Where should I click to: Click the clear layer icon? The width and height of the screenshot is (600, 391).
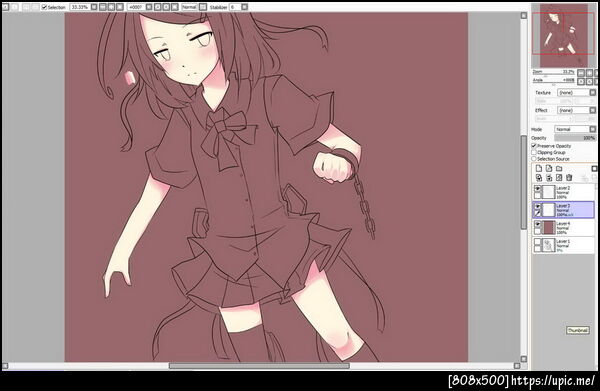point(559,178)
